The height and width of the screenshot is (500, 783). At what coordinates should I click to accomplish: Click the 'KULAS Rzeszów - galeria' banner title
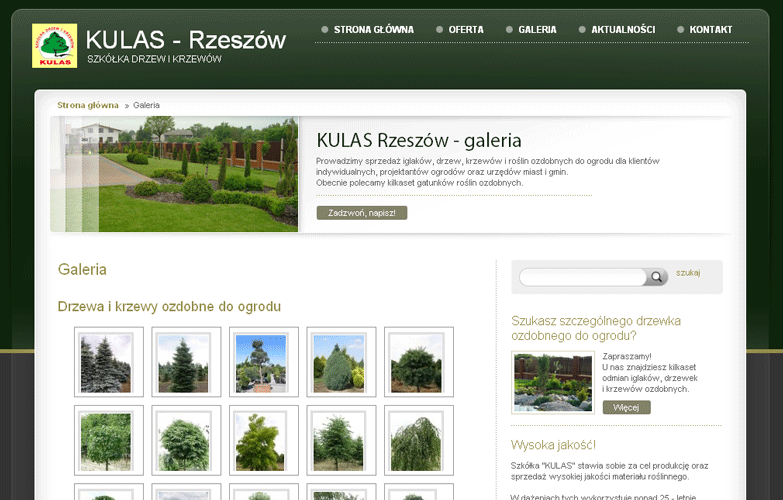[419, 141]
